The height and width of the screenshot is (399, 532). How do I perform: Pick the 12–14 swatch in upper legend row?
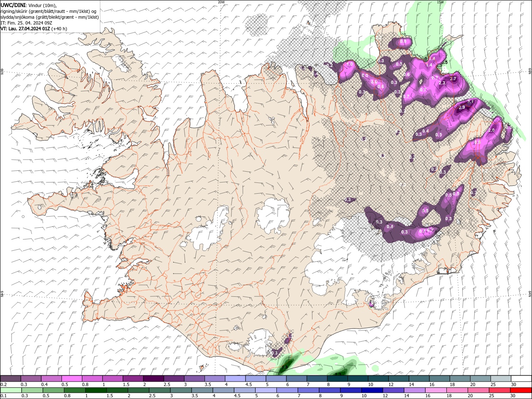pos(398,379)
